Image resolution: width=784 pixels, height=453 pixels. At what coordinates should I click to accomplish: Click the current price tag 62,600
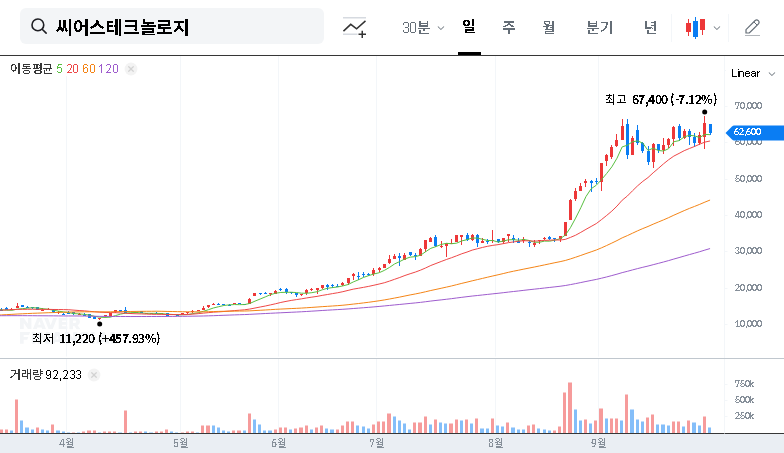pyautogui.click(x=754, y=132)
